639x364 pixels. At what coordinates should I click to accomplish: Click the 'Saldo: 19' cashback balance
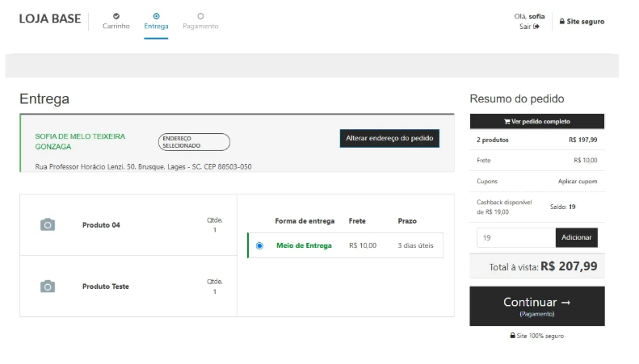[x=562, y=207]
